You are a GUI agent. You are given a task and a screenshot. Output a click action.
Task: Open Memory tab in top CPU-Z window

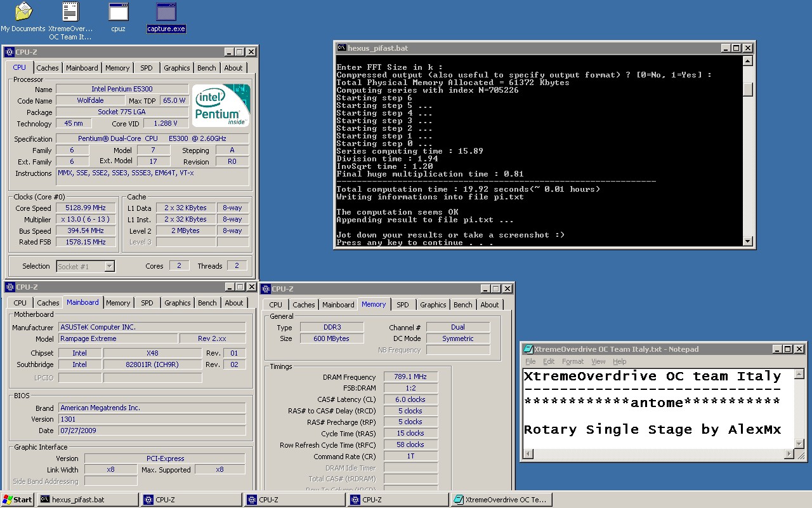click(x=117, y=68)
